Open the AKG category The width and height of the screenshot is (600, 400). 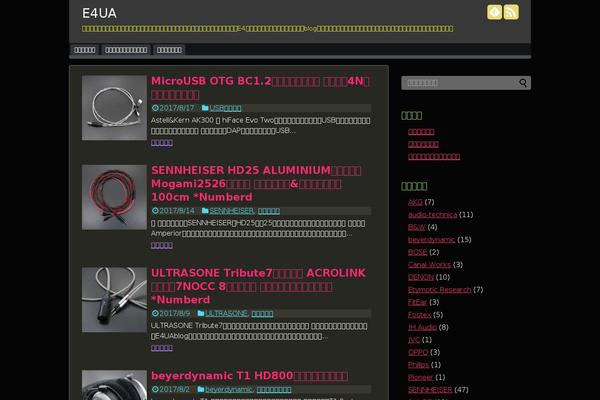coord(415,202)
